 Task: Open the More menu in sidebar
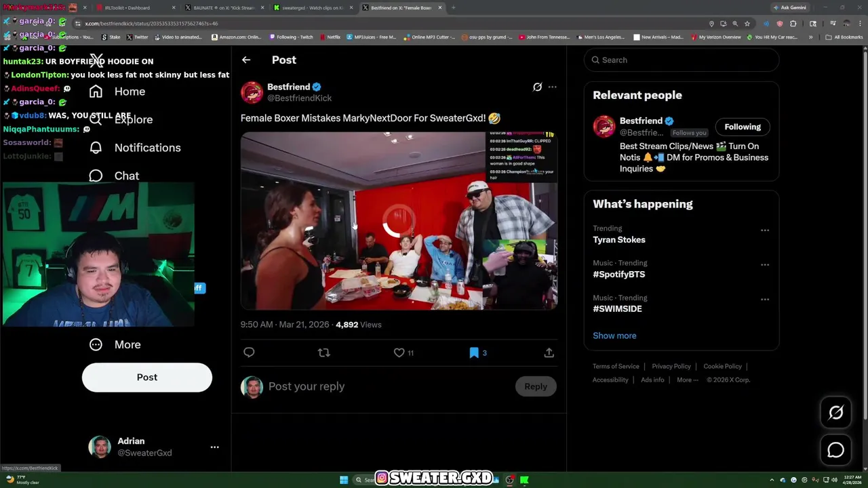[x=115, y=344]
